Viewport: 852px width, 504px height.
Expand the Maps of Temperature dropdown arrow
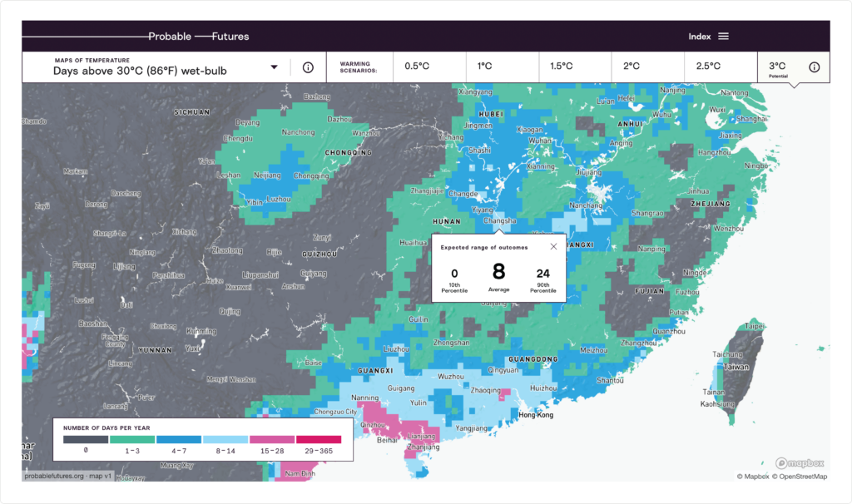[x=275, y=67]
